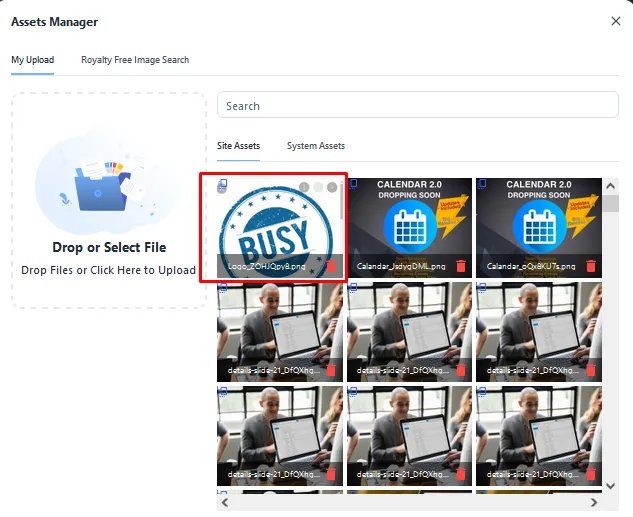Click the Assets Manager title

[54, 22]
